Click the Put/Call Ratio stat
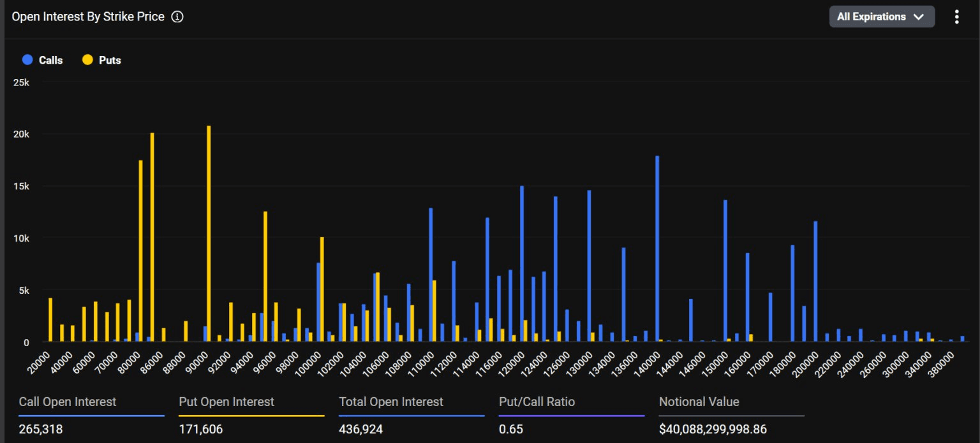The width and height of the screenshot is (980, 443). (537, 402)
